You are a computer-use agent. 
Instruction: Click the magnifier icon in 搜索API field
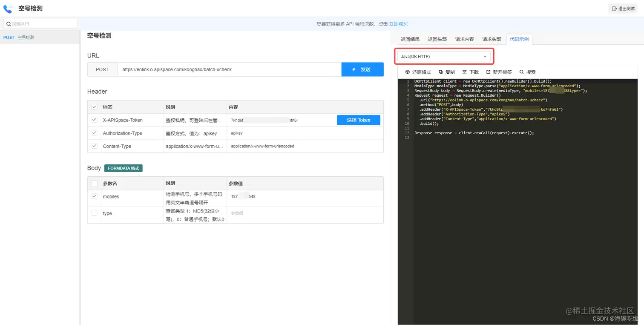pyautogui.click(x=9, y=23)
